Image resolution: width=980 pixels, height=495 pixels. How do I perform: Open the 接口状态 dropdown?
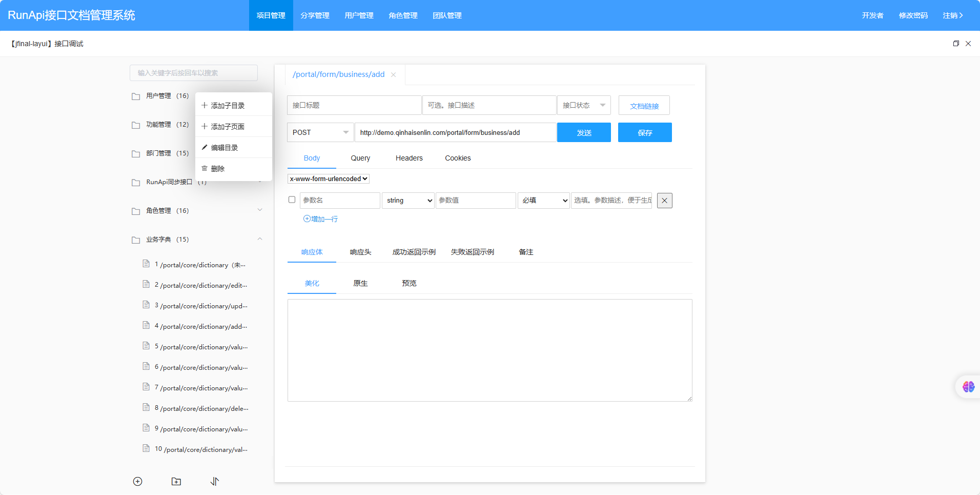coord(584,105)
